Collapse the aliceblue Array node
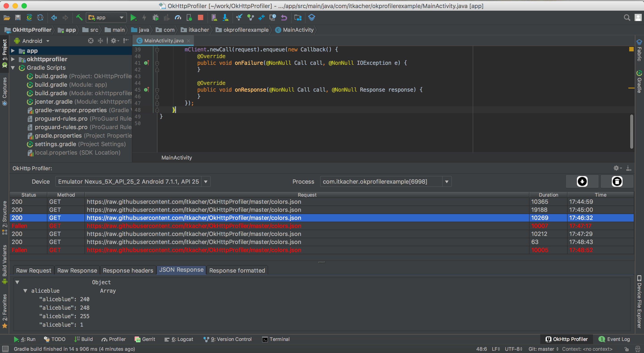The image size is (644, 353). tap(25, 291)
